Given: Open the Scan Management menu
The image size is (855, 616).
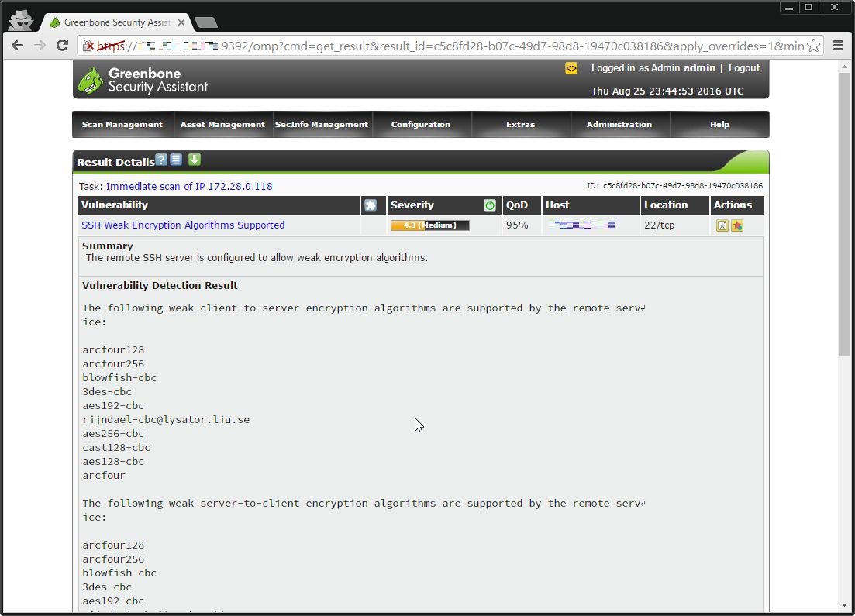Looking at the screenshot, I should click(x=122, y=124).
